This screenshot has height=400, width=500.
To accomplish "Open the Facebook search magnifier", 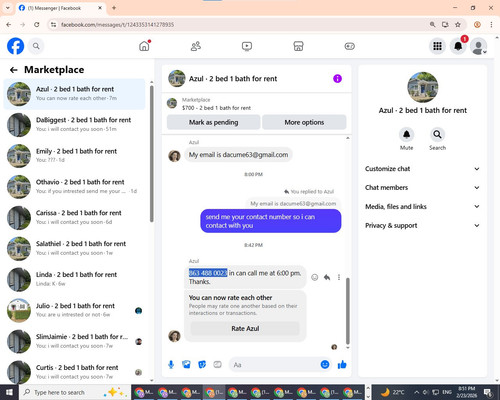I will (x=36, y=46).
